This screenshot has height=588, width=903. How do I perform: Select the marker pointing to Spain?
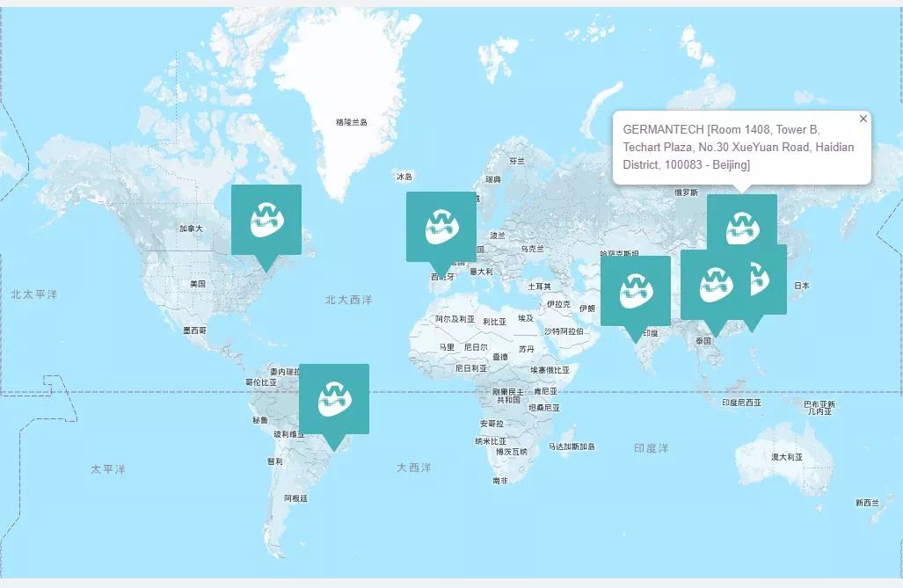click(441, 227)
